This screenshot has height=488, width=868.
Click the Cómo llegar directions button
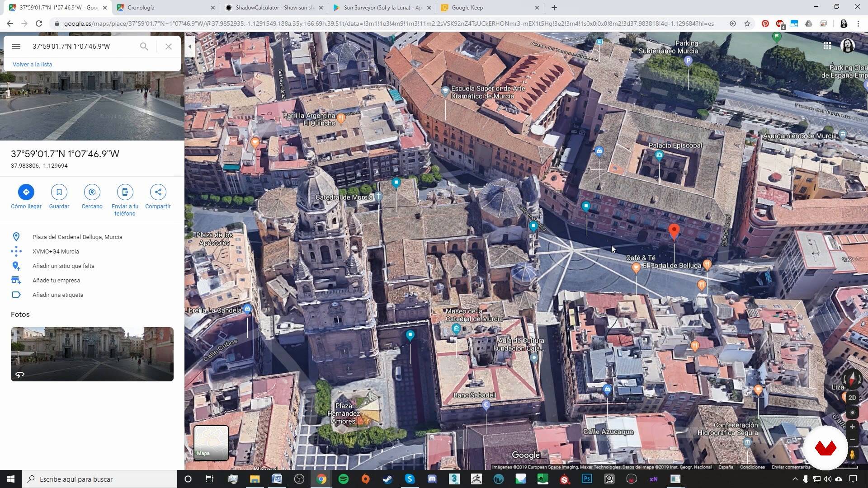(26, 197)
